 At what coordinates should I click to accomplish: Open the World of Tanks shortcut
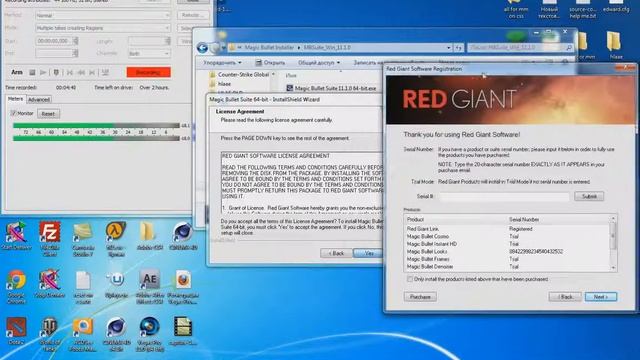click(50, 334)
